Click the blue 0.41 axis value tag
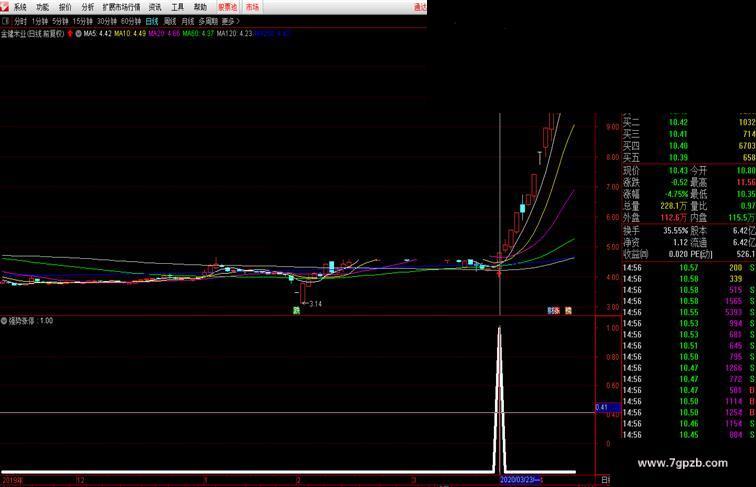756x487 pixels. 608,407
